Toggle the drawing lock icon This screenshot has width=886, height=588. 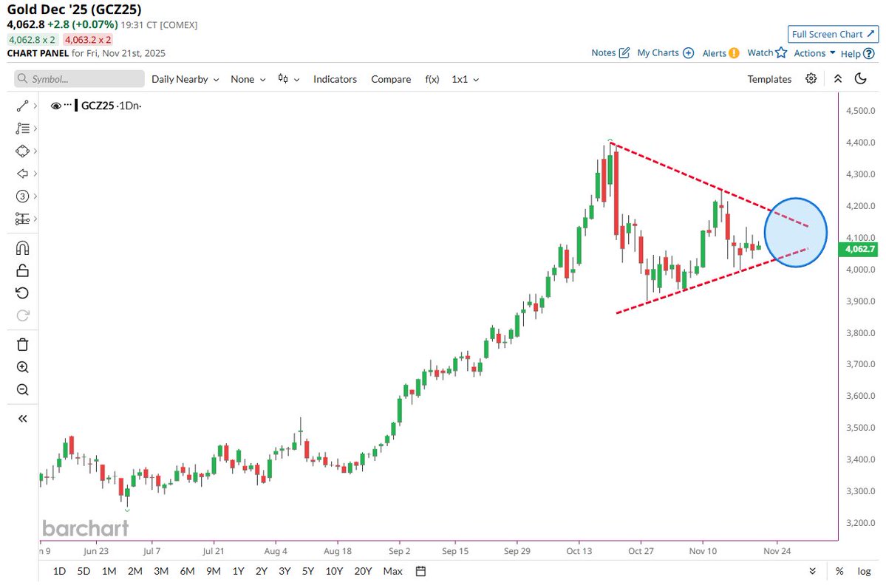23,270
